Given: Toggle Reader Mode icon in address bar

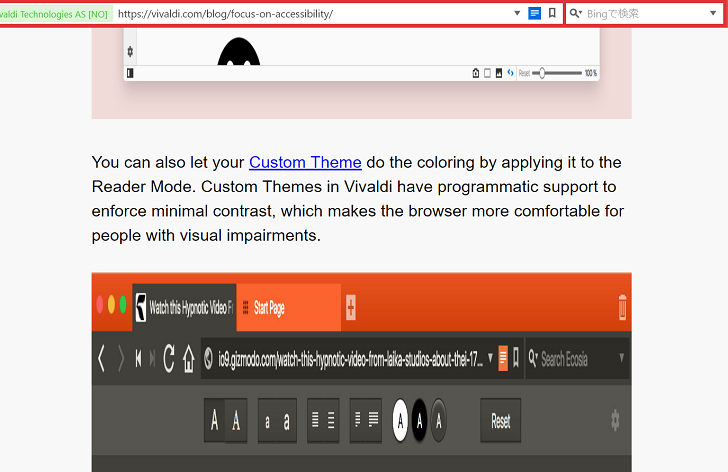Looking at the screenshot, I should point(534,13).
